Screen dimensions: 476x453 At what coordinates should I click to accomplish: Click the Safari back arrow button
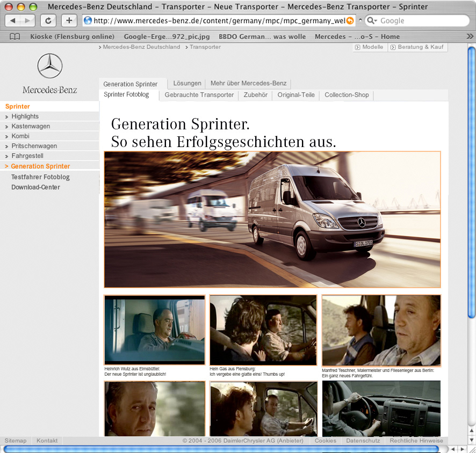(x=13, y=20)
